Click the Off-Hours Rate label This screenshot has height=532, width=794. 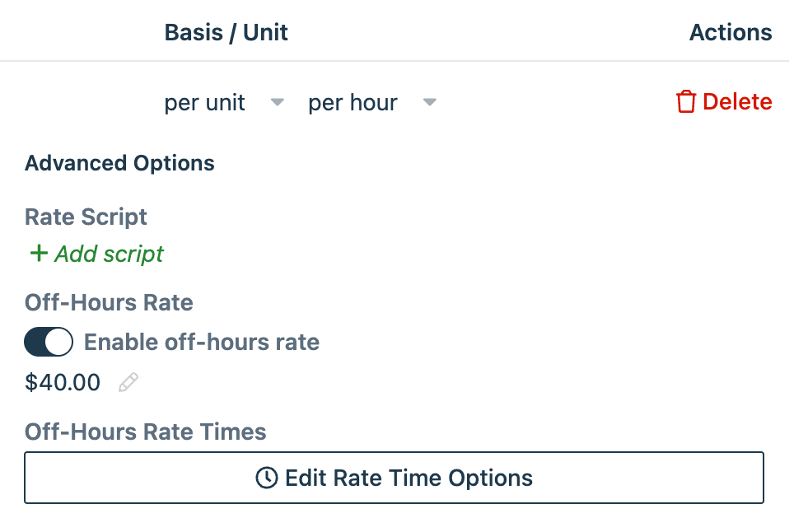(x=108, y=302)
